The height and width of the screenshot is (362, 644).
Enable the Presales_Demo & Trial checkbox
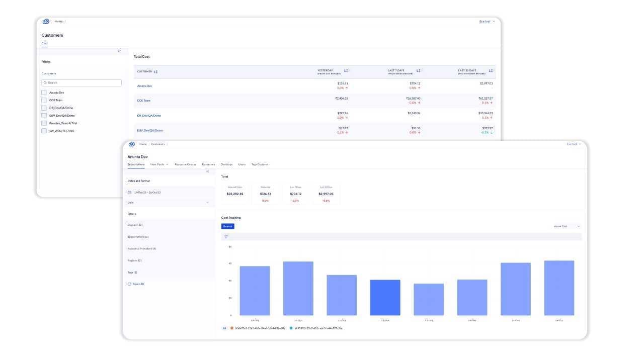point(44,123)
